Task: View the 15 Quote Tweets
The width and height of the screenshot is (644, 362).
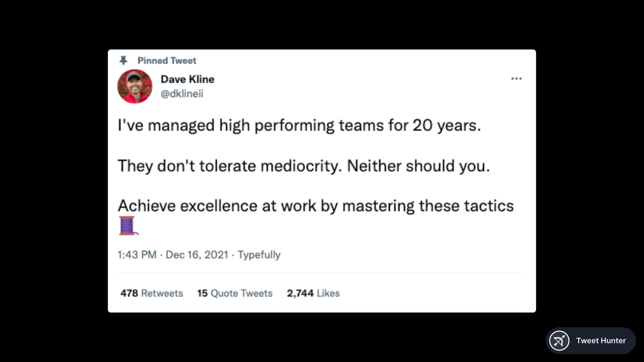Action: click(x=235, y=293)
